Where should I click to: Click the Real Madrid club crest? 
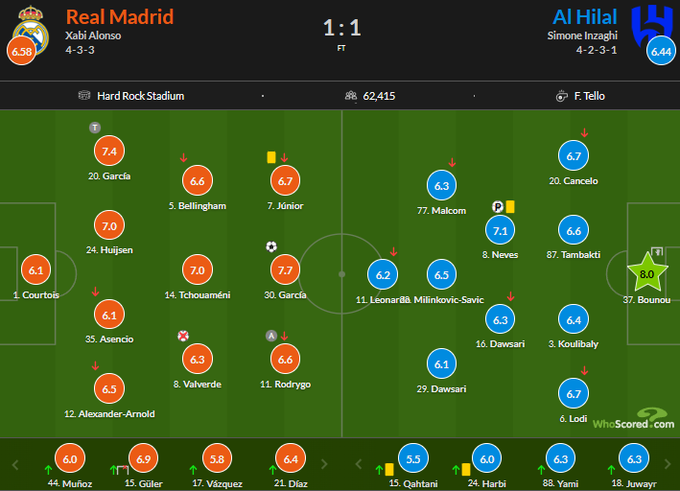[30, 23]
